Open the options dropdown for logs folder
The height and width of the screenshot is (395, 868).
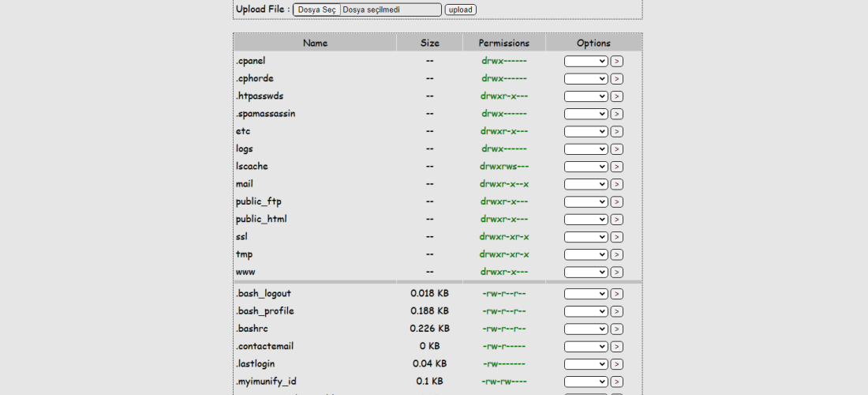click(586, 149)
